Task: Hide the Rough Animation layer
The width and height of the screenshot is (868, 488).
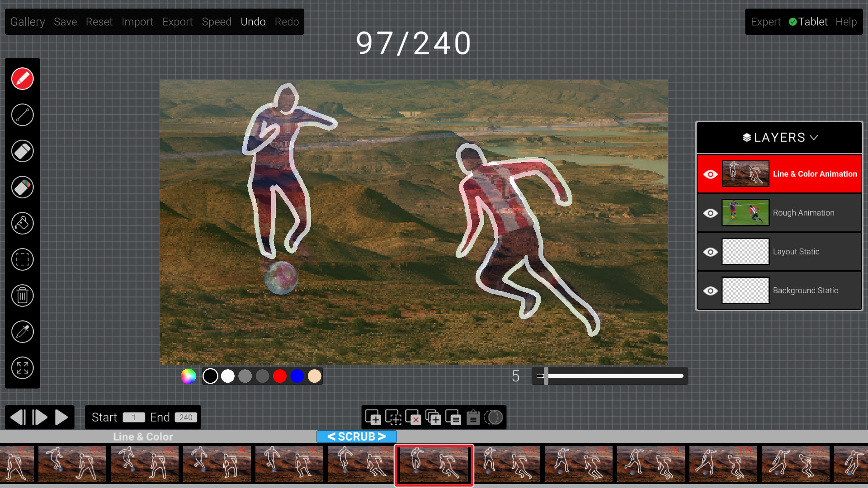Action: pyautogui.click(x=711, y=213)
